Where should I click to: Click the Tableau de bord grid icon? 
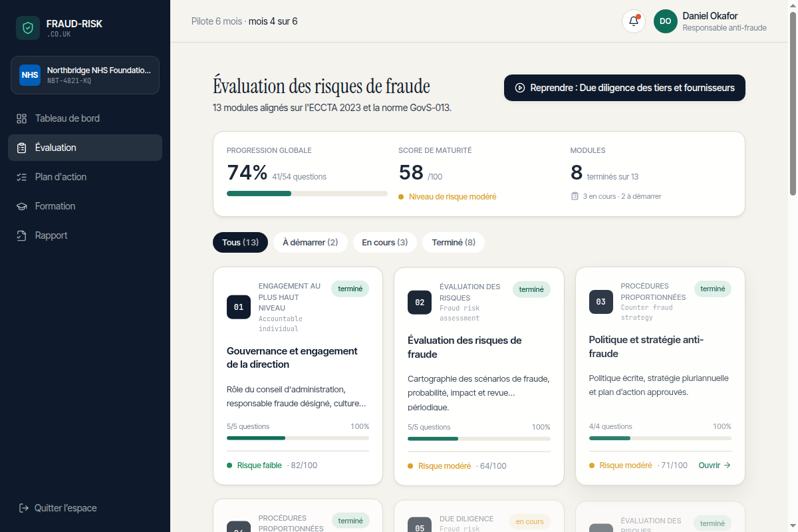click(x=21, y=118)
